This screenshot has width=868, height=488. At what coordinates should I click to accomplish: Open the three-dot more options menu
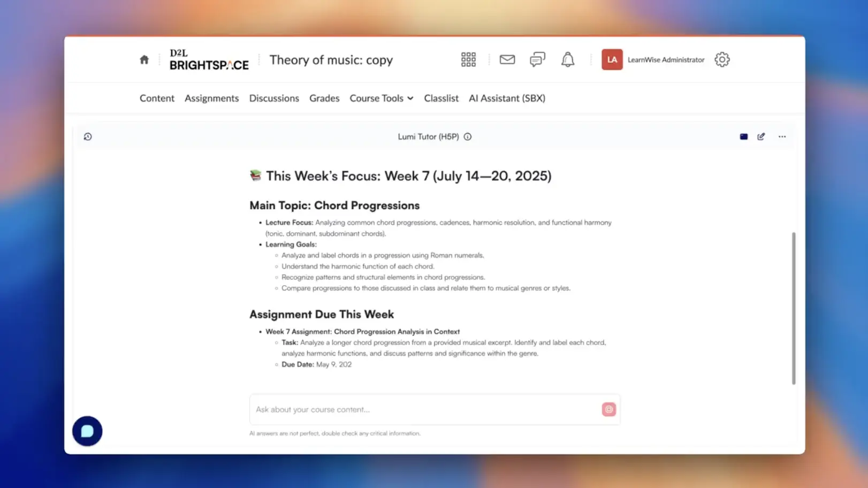(782, 136)
